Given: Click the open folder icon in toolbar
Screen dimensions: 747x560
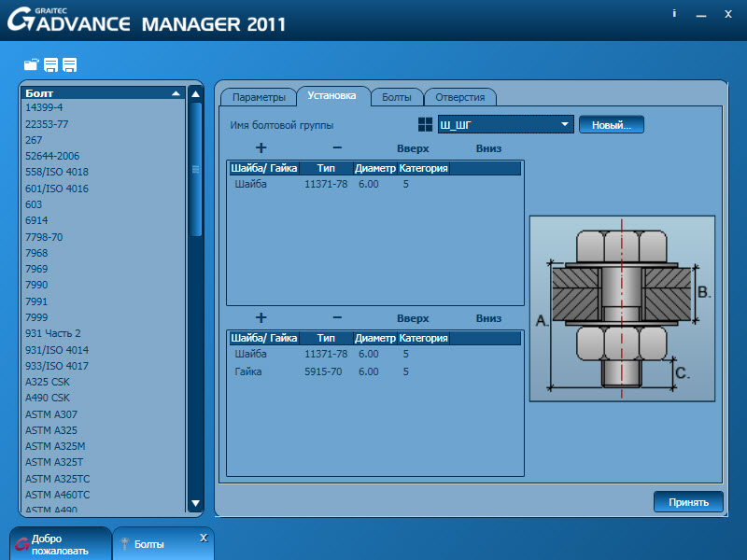Looking at the screenshot, I should coord(32,64).
